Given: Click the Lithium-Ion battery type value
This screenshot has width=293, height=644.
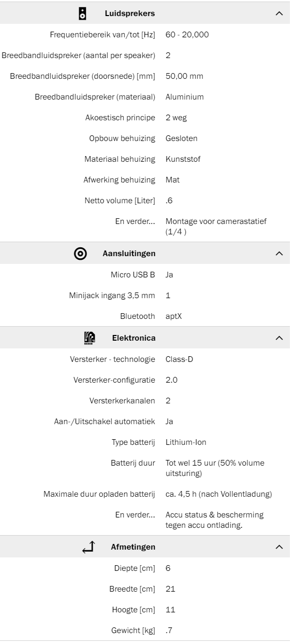Looking at the screenshot, I should (x=186, y=442).
